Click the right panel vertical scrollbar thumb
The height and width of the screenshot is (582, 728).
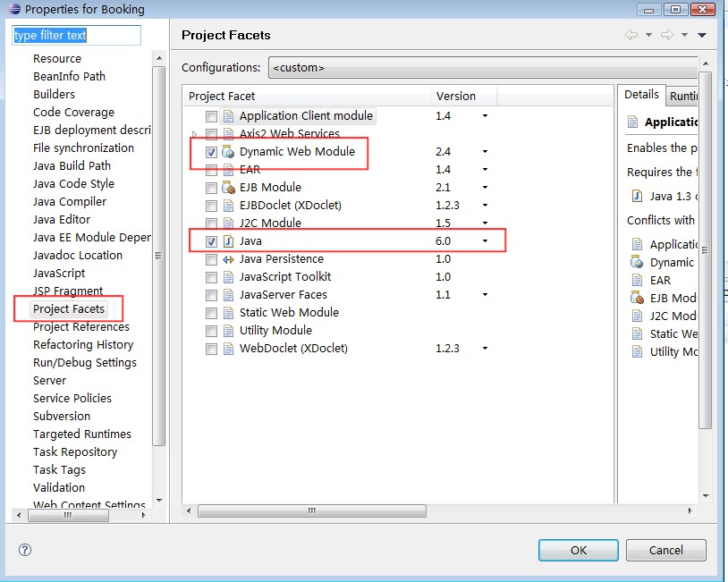tap(706, 250)
